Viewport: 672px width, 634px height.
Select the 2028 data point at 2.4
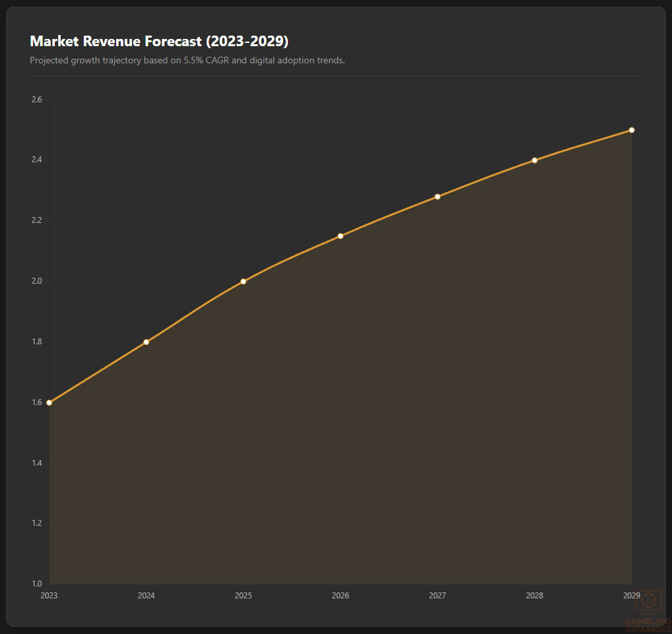[535, 160]
